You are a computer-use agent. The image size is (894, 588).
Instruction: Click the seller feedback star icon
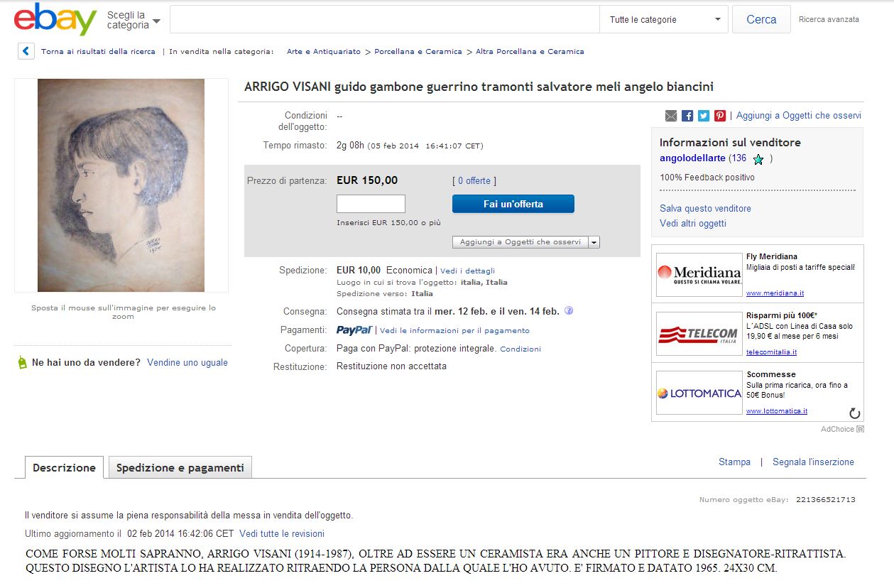(x=758, y=159)
